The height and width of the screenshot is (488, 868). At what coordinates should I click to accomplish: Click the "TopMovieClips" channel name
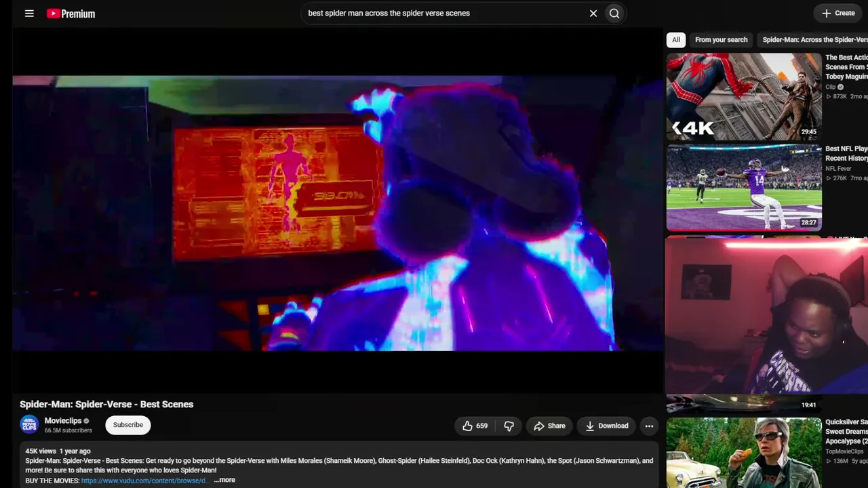[x=844, y=451]
